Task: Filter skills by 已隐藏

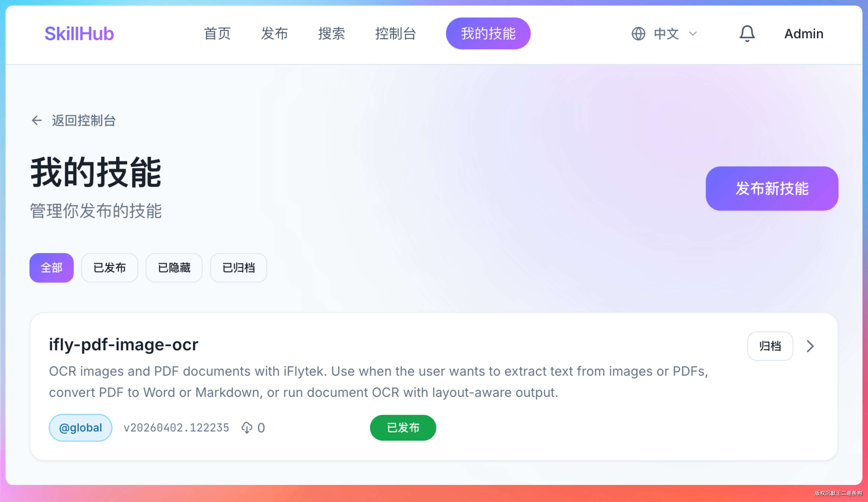Action: point(174,268)
